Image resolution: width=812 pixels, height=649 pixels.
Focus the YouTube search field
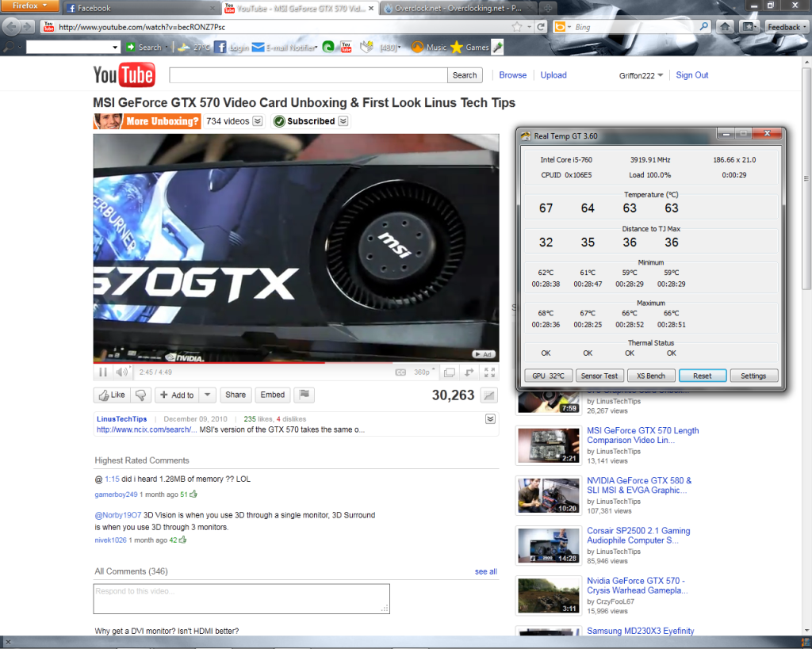pos(308,75)
